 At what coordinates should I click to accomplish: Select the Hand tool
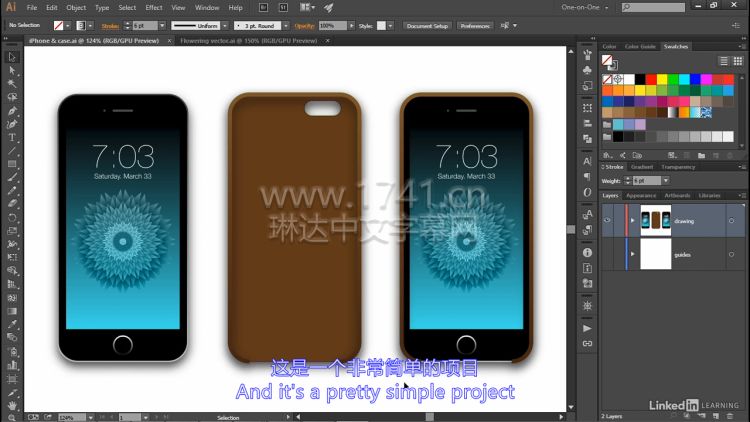point(12,405)
